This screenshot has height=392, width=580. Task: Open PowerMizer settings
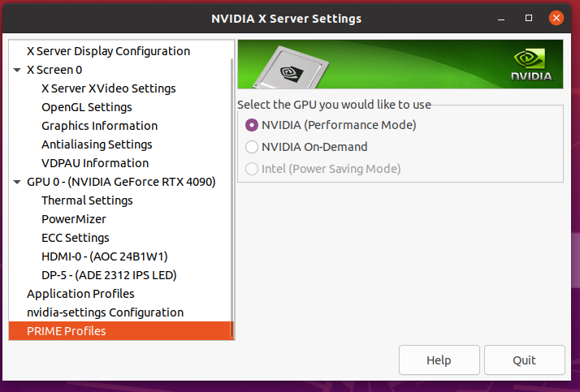point(74,219)
